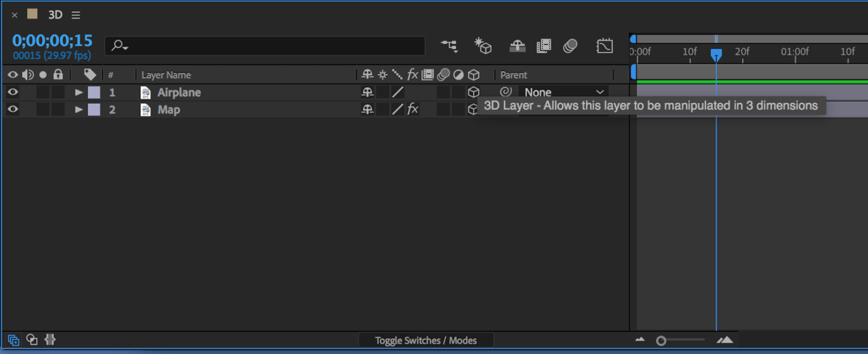
Task: Expand the Airplane layer properties
Action: coord(79,92)
